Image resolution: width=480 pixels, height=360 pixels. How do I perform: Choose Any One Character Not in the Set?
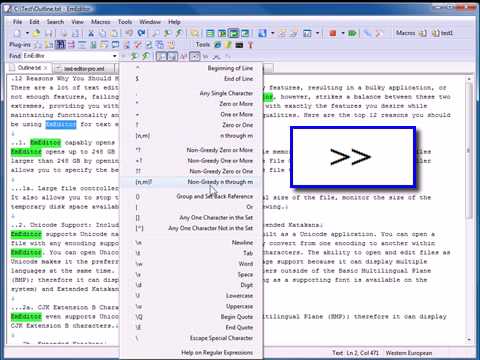192,228
